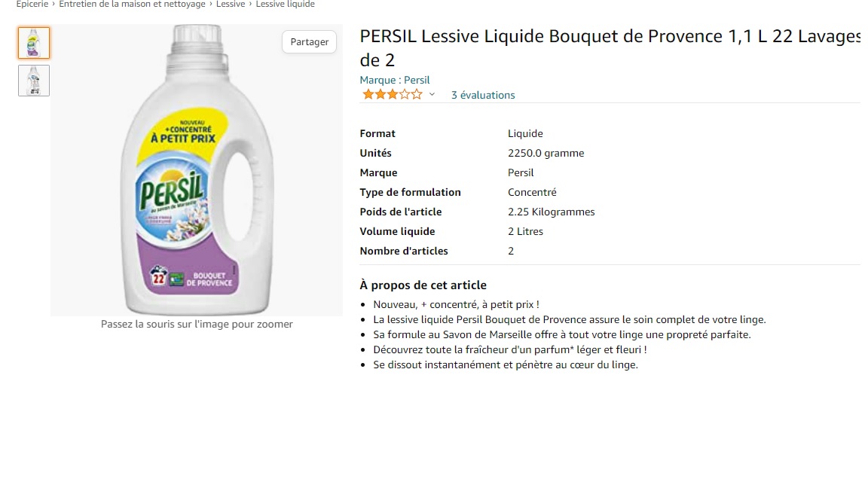
Task: Open 'Entretien de la maison et nettoyage' breadcrumb
Action: [x=132, y=4]
